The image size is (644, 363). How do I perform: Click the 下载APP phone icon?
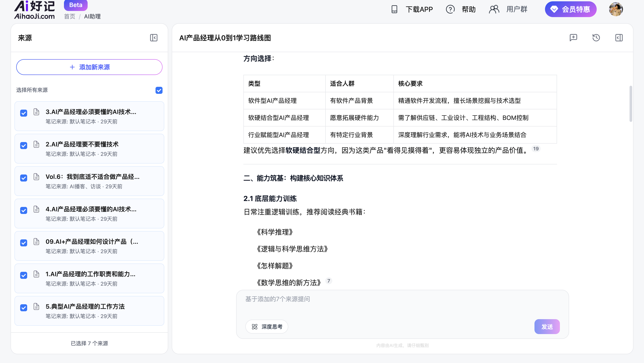[x=394, y=9]
